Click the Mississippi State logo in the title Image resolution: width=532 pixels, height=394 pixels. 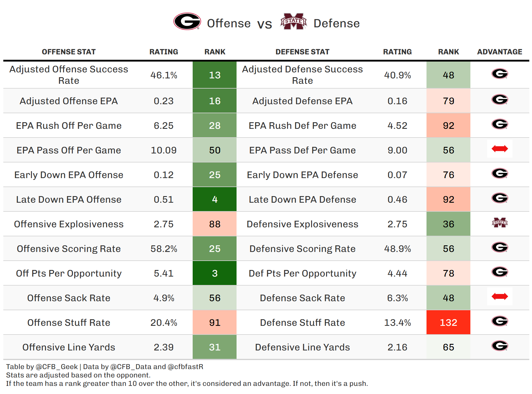(x=293, y=21)
